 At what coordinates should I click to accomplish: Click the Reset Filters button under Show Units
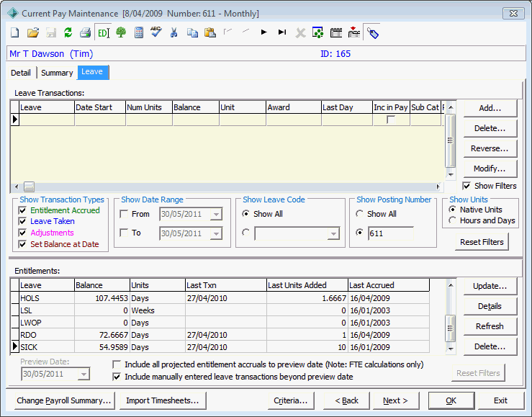click(482, 242)
